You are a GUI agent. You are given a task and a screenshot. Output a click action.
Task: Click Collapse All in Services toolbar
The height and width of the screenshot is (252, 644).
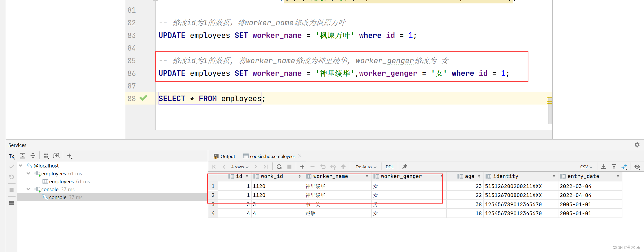pyautogui.click(x=33, y=156)
